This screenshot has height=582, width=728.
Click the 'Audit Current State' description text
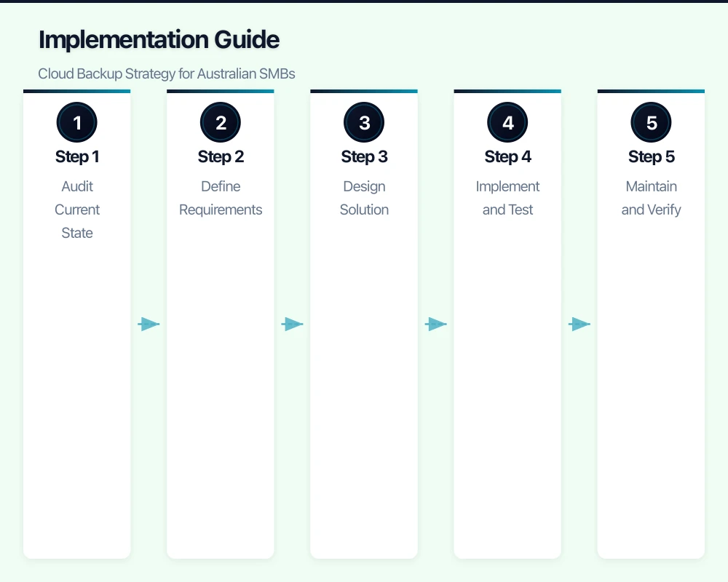[x=77, y=210]
